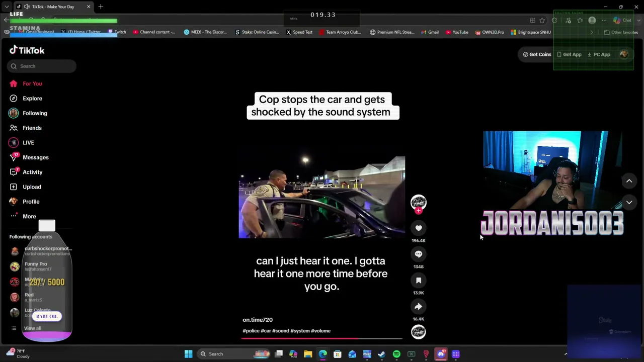The height and width of the screenshot is (362, 644).
Task: Open the MEE6 Discord bookmark
Action: pos(205,32)
